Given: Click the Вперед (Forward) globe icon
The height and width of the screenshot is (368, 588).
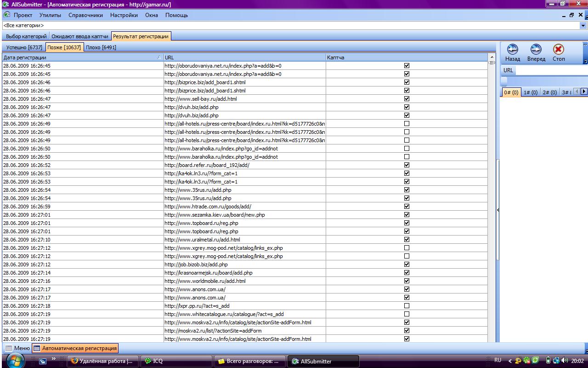Looking at the screenshot, I should [536, 50].
